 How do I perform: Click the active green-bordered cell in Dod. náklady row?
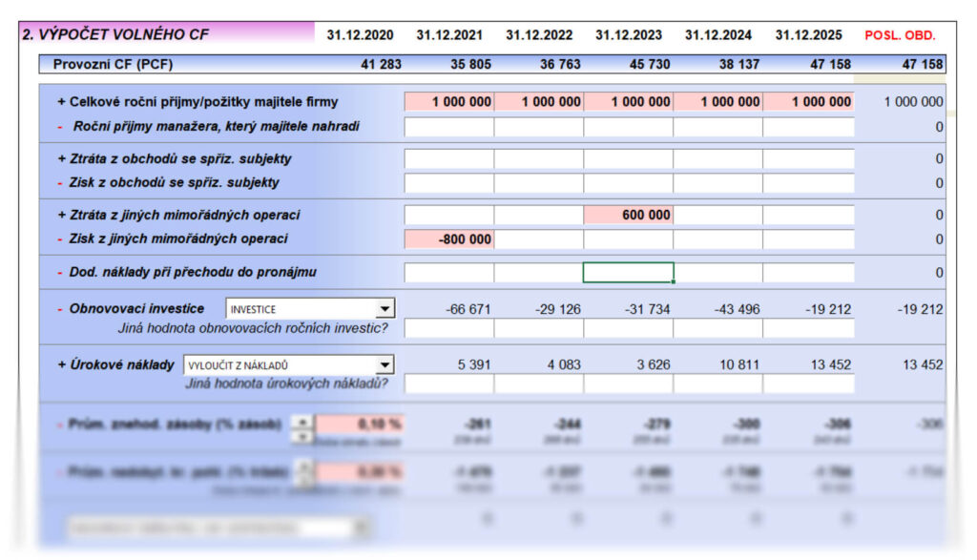pos(628,272)
